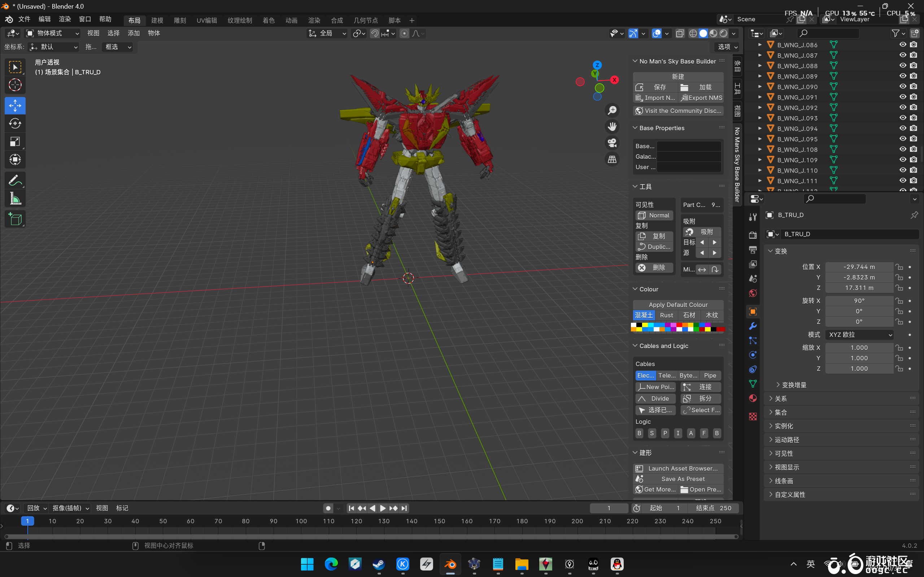Open the Modifiers wrench properties tab
This screenshot has width=924, height=577.
pos(753,326)
